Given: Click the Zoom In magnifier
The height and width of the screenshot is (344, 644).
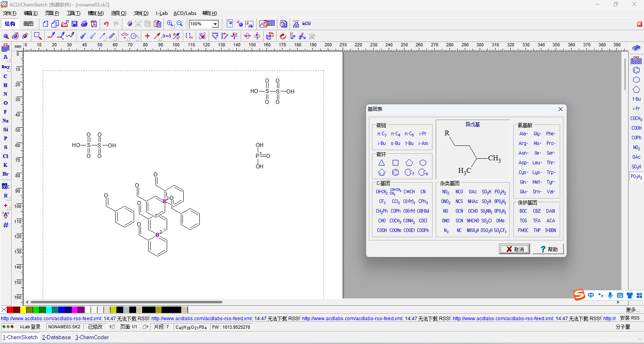Looking at the screenshot, I should click(x=170, y=24).
